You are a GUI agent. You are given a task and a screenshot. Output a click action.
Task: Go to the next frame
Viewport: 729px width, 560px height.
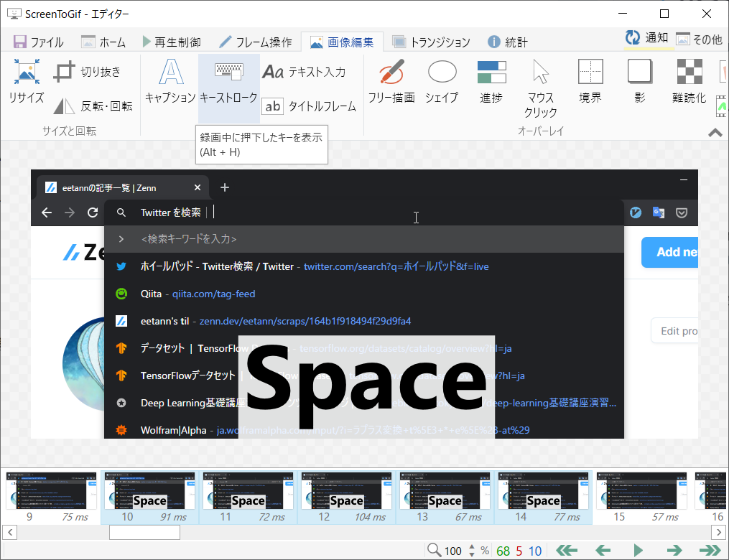tap(674, 551)
